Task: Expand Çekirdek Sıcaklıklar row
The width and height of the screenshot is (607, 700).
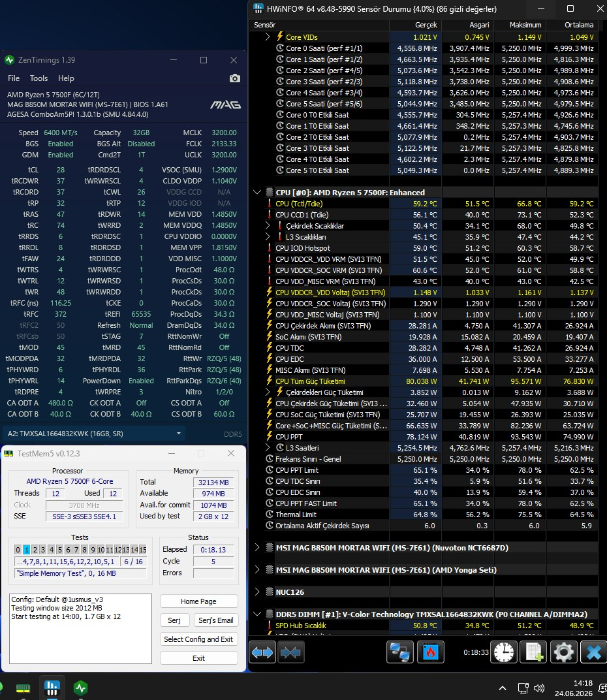Action: 268,225
